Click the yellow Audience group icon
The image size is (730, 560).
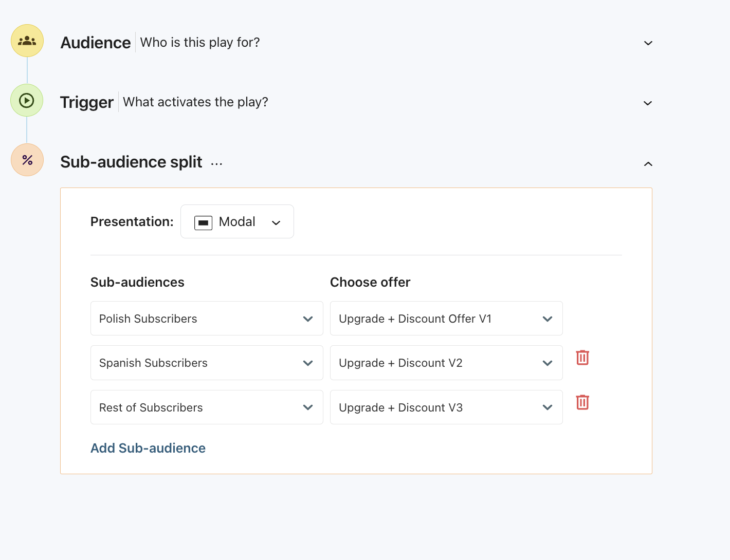[x=27, y=41]
